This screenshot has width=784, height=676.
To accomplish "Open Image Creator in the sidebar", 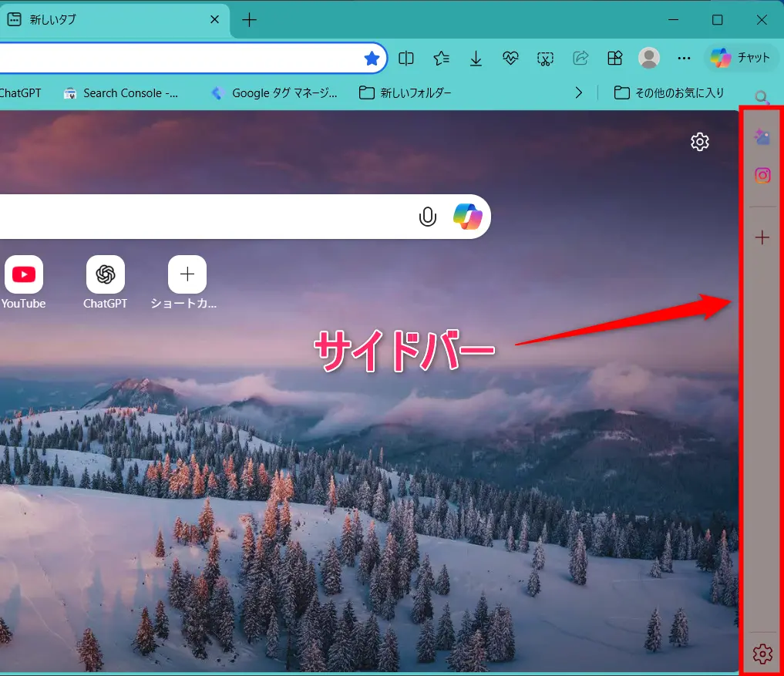I will coord(762,137).
